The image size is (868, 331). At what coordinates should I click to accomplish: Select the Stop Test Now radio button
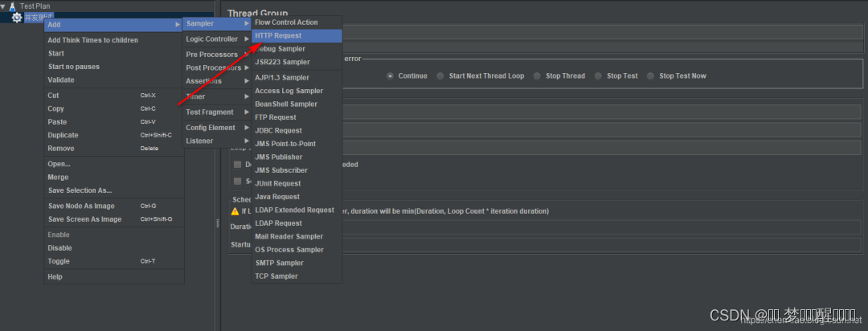click(x=650, y=76)
